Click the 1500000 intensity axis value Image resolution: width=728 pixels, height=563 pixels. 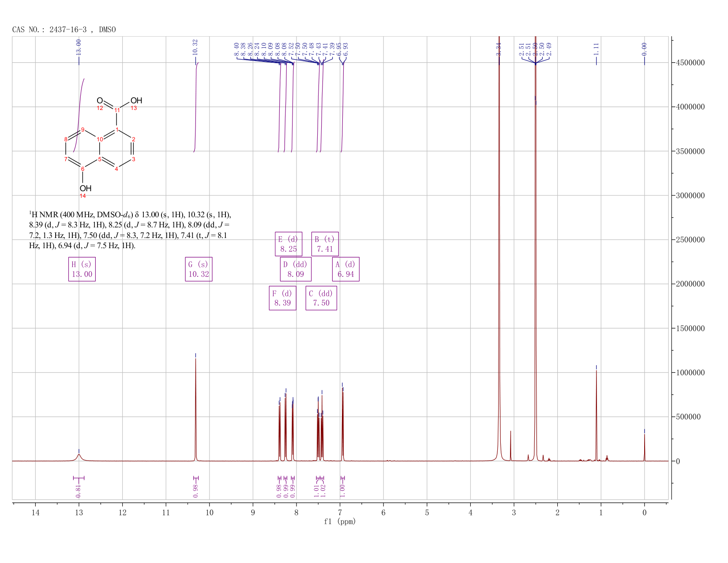coord(690,329)
